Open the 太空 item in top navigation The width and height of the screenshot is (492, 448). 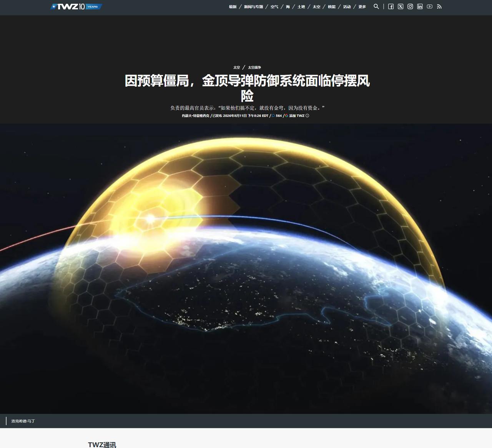click(x=316, y=7)
